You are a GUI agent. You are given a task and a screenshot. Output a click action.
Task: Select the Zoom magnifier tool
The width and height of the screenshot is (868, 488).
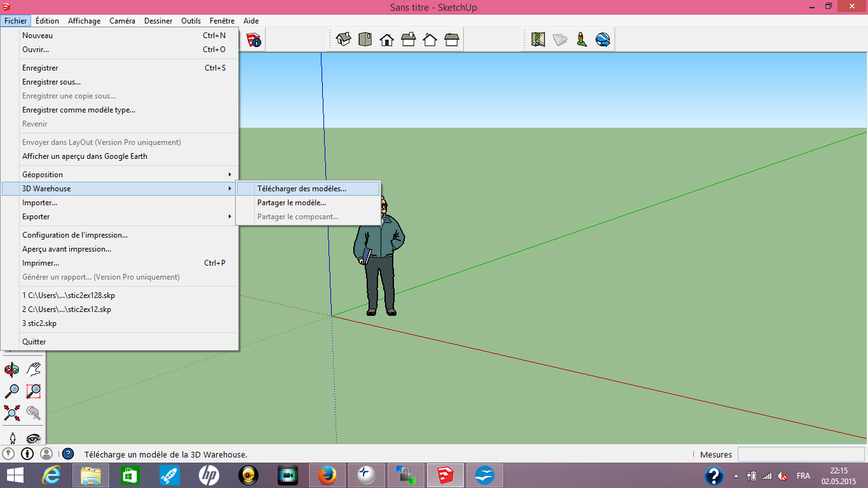point(12,391)
